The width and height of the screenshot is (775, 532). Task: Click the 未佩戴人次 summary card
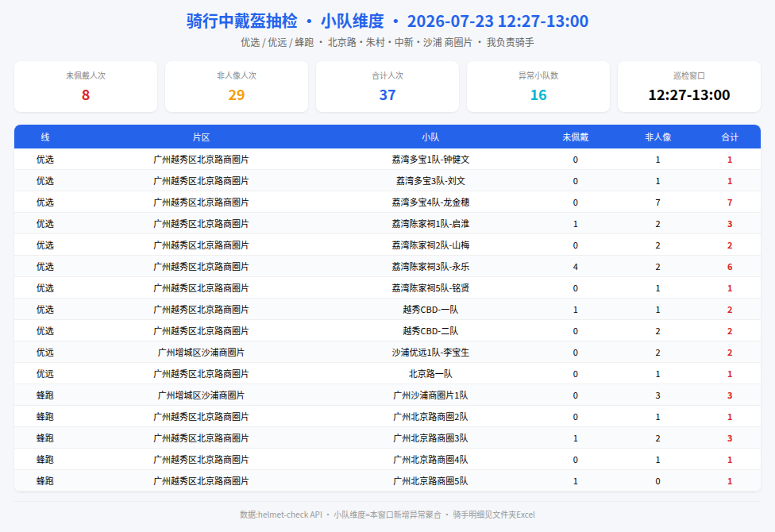pyautogui.click(x=86, y=87)
